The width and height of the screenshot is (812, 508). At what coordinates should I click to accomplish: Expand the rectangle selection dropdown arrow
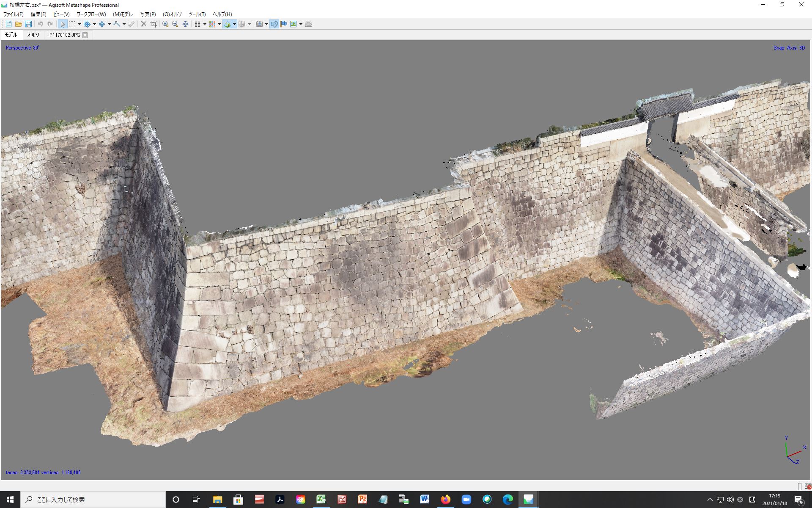click(x=80, y=24)
